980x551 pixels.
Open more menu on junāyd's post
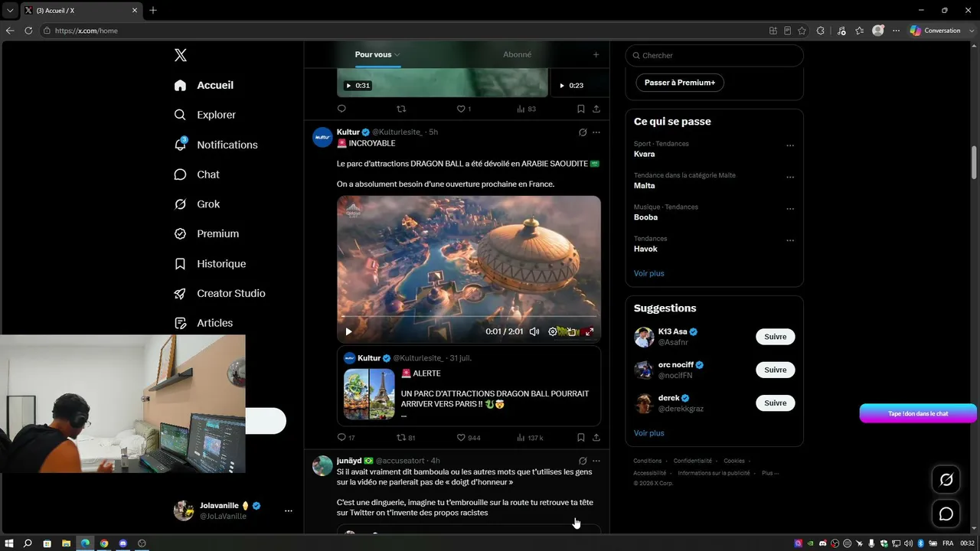point(596,461)
